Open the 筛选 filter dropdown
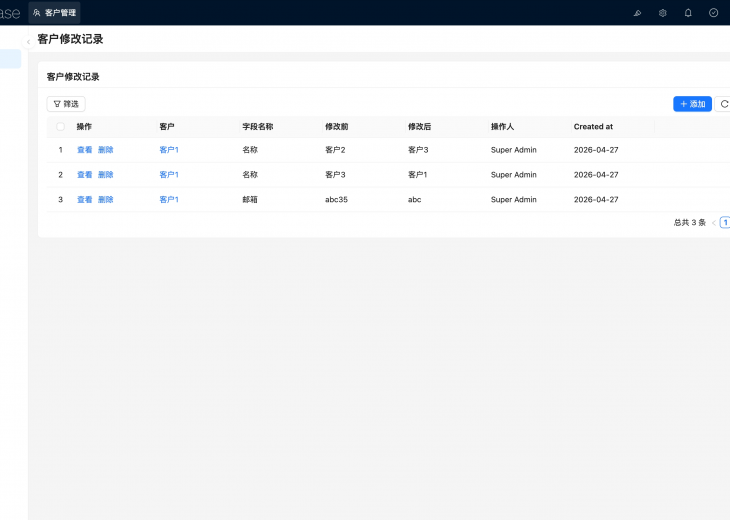The width and height of the screenshot is (730, 520). coord(66,104)
